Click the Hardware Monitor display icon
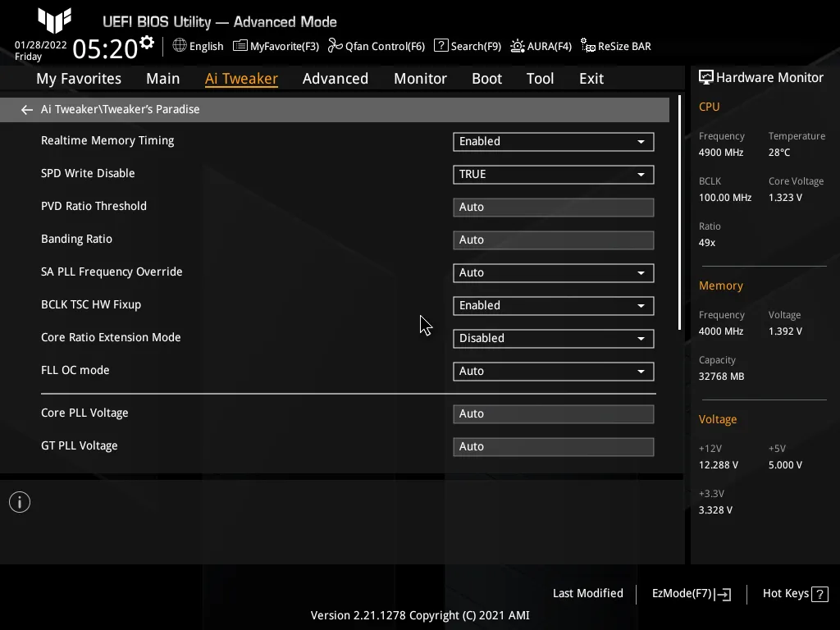 [x=706, y=78]
